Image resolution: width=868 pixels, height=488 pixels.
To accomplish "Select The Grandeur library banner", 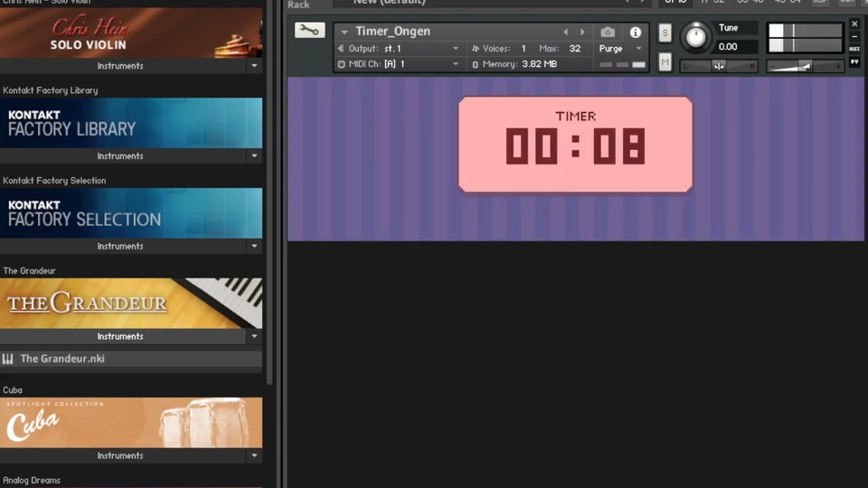I will pos(131,304).
